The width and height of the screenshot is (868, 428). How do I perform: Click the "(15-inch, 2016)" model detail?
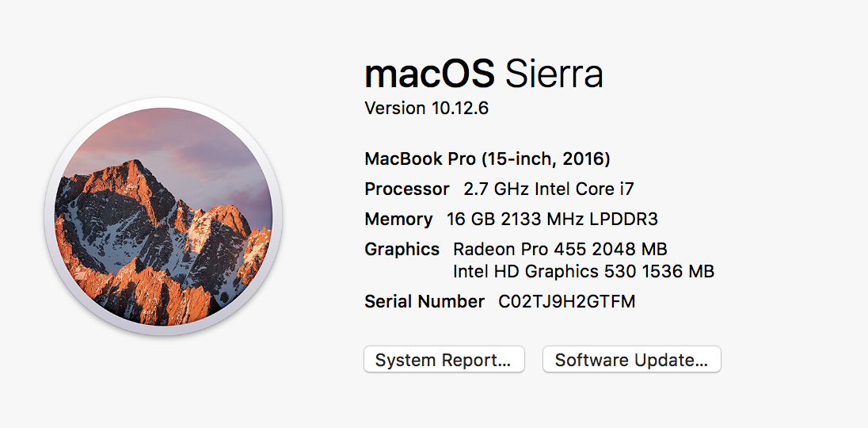point(546,159)
